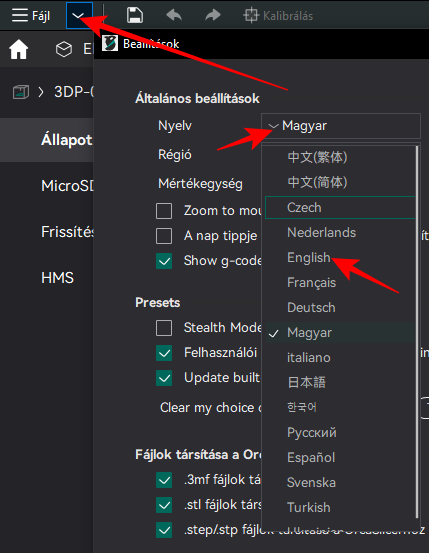Click the redo arrow icon

213,15
